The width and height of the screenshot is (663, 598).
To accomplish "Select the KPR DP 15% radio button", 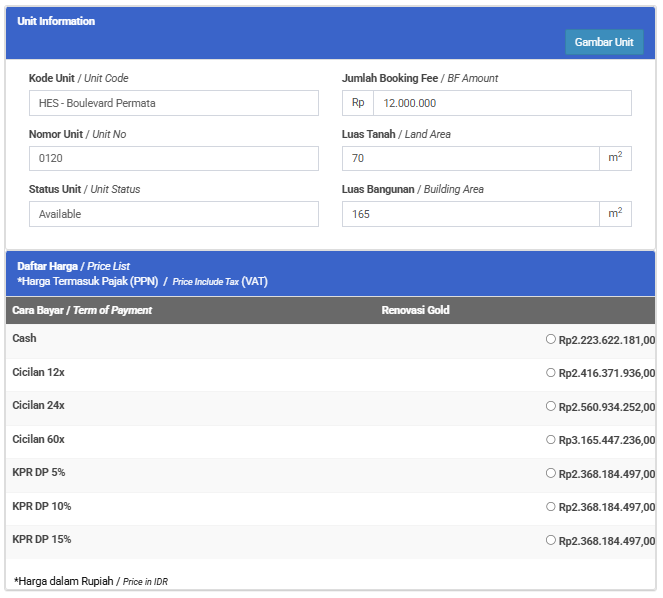I will coord(550,540).
